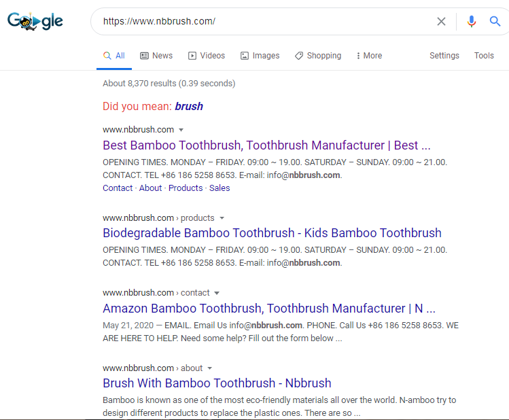Viewport: 509px width, 420px height.
Task: Open 'Amazon Bamboo Toothbrush' result
Action: pyautogui.click(x=269, y=309)
